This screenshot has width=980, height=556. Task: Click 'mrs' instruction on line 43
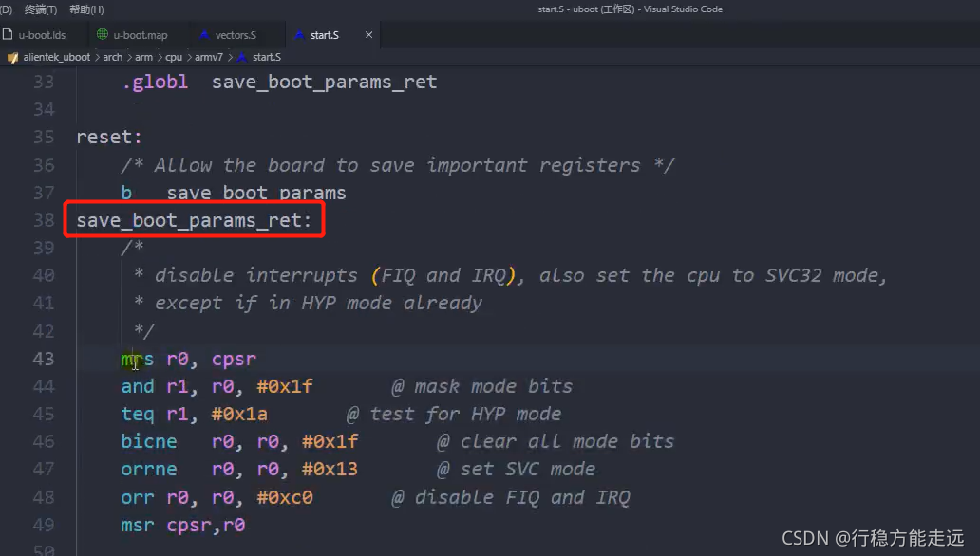click(137, 360)
